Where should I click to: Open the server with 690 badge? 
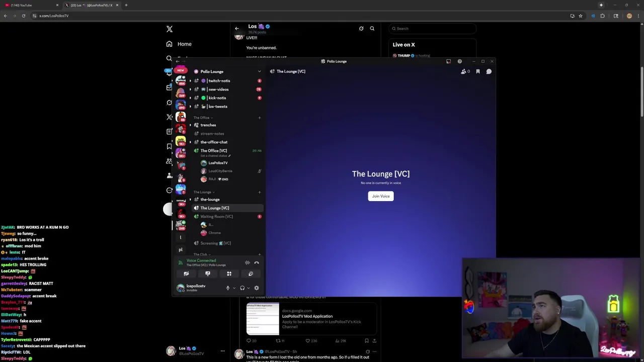[181, 106]
